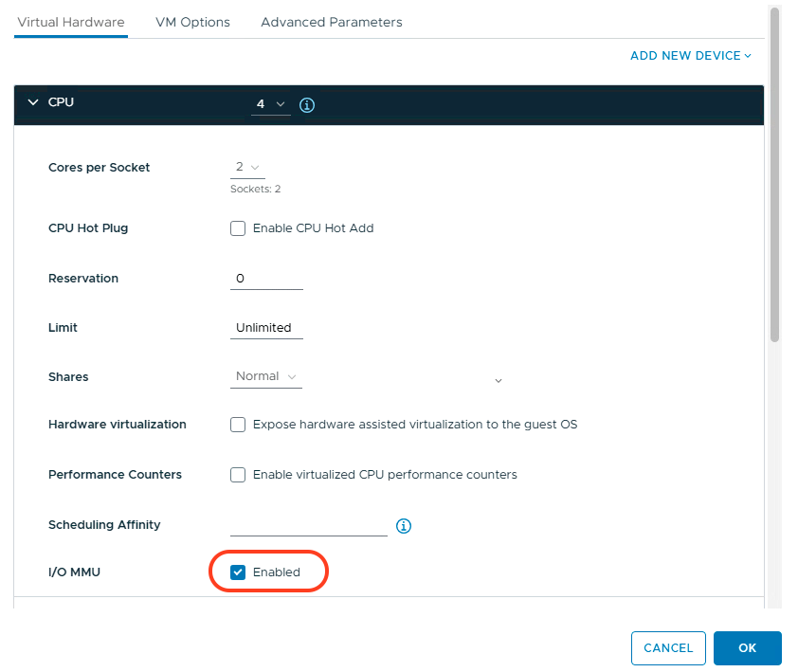This screenshot has height=672, width=798.
Task: Enable virtualized CPU performance counters
Action: 238,475
